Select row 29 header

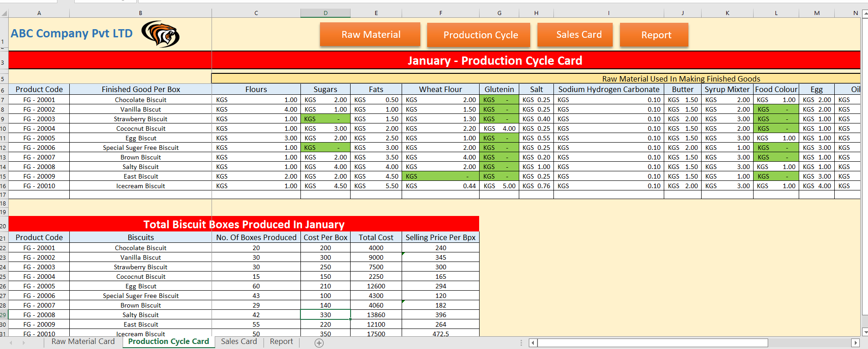[x=4, y=315]
